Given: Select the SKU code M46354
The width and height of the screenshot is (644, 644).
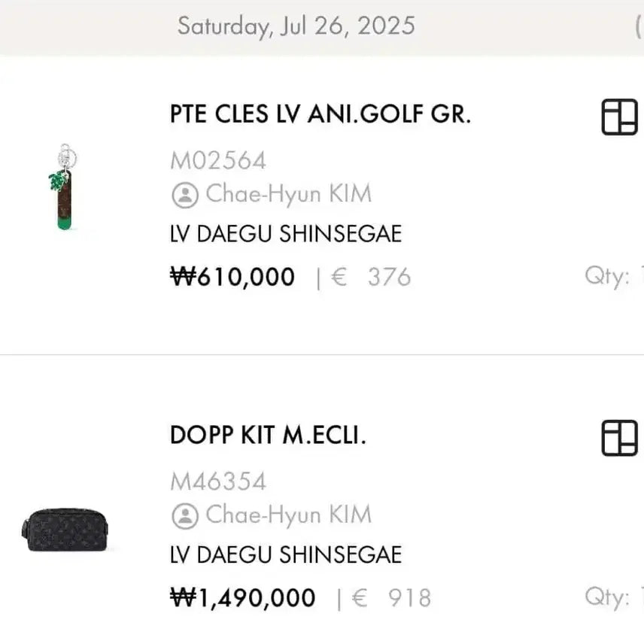Looking at the screenshot, I should (217, 481).
